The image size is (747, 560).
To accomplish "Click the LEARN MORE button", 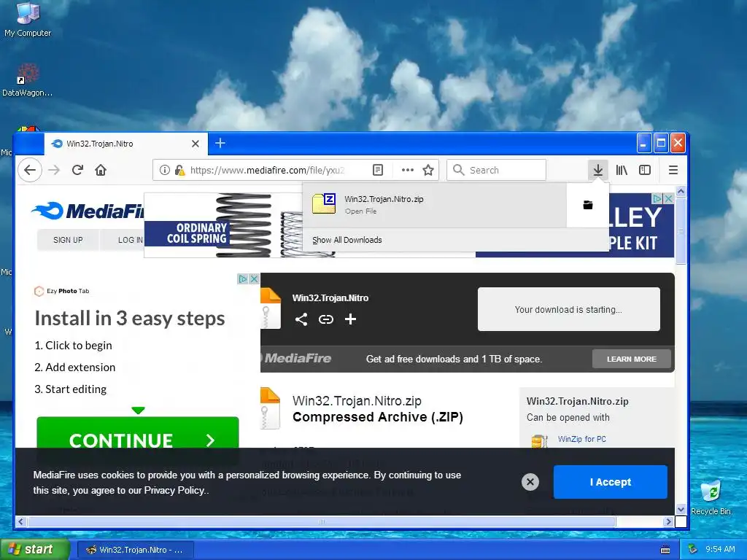I will pyautogui.click(x=631, y=359).
